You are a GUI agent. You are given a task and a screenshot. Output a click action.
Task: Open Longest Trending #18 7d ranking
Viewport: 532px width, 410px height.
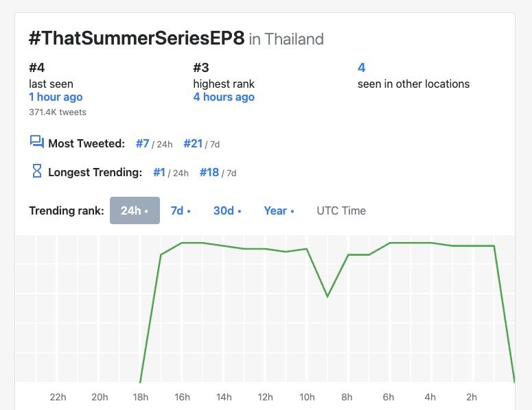(x=209, y=173)
